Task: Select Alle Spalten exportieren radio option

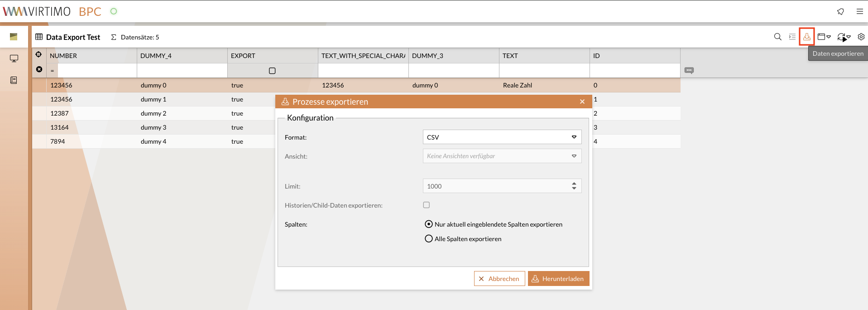Action: coord(428,239)
